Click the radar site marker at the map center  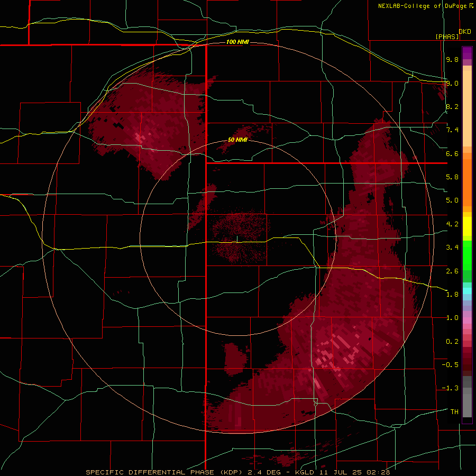pyautogui.click(x=237, y=239)
